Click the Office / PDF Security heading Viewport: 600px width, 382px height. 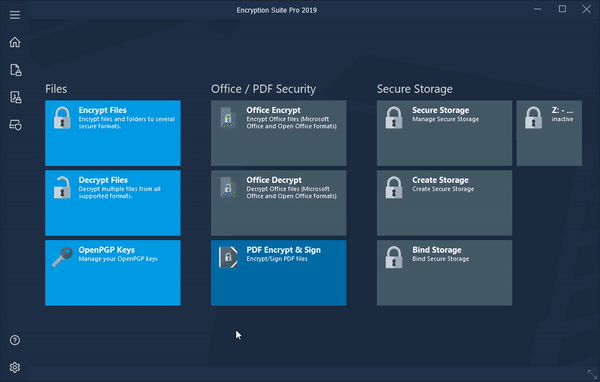[263, 89]
